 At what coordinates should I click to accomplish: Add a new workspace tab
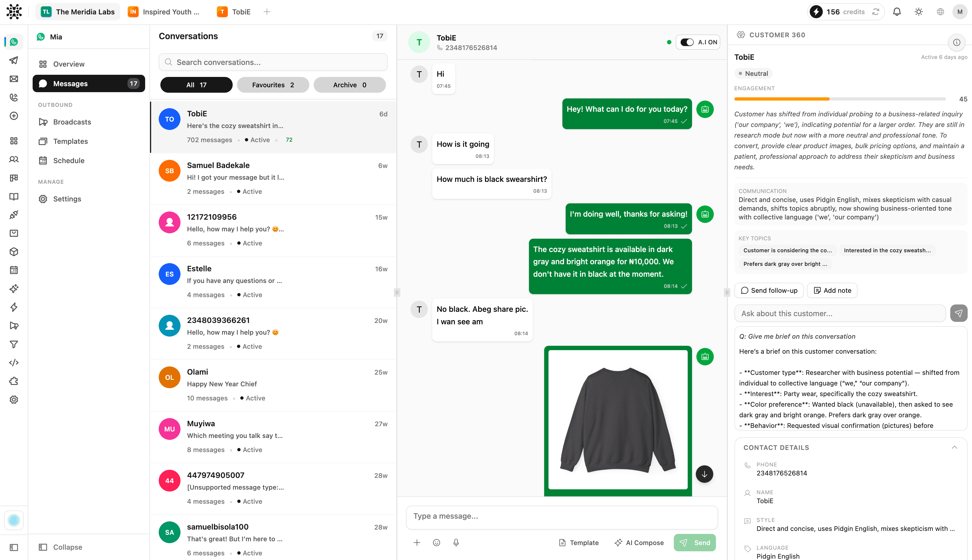click(267, 12)
